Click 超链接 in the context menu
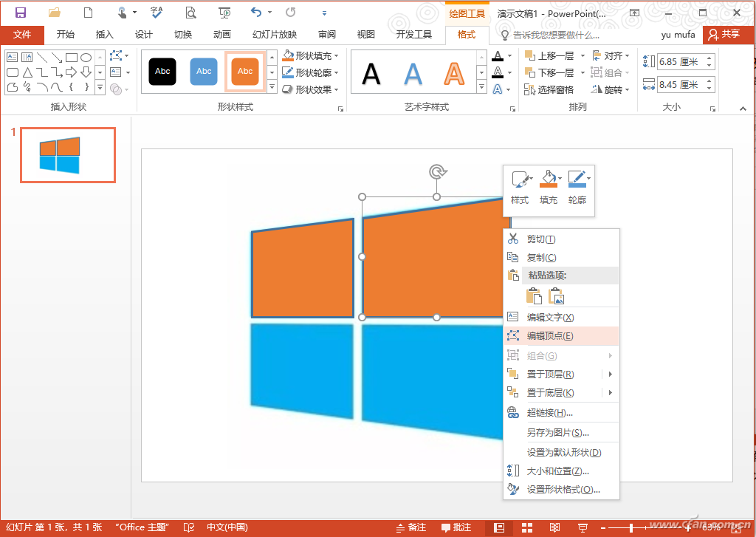Screen dimensions: 756x537 [x=561, y=412]
